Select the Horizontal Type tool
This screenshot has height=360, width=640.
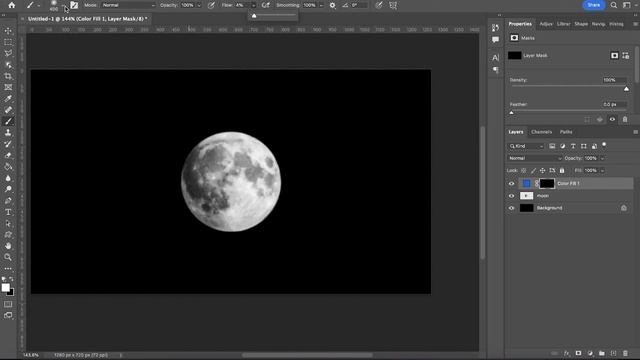point(8,212)
